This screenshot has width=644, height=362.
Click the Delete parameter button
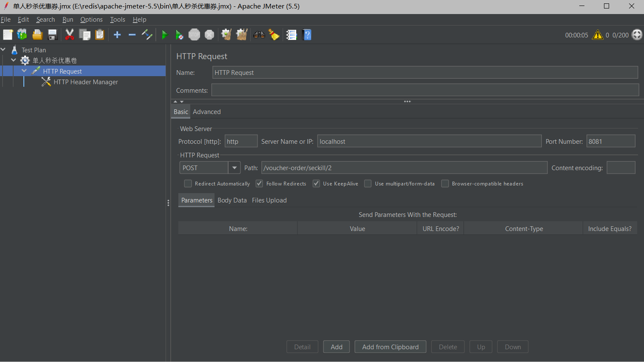point(448,347)
